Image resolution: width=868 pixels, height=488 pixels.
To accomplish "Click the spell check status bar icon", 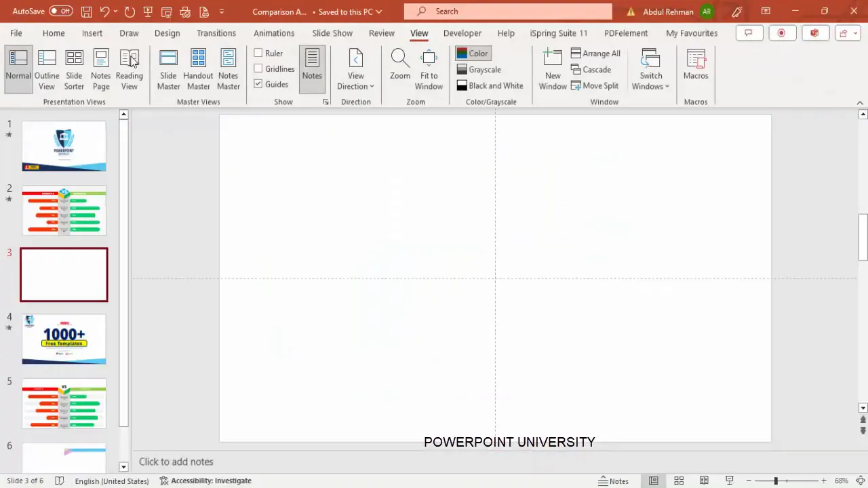I will pos(59,481).
